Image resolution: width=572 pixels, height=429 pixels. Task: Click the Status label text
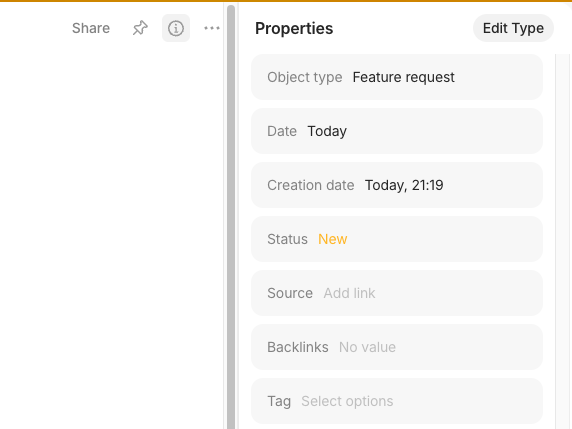pyautogui.click(x=287, y=239)
